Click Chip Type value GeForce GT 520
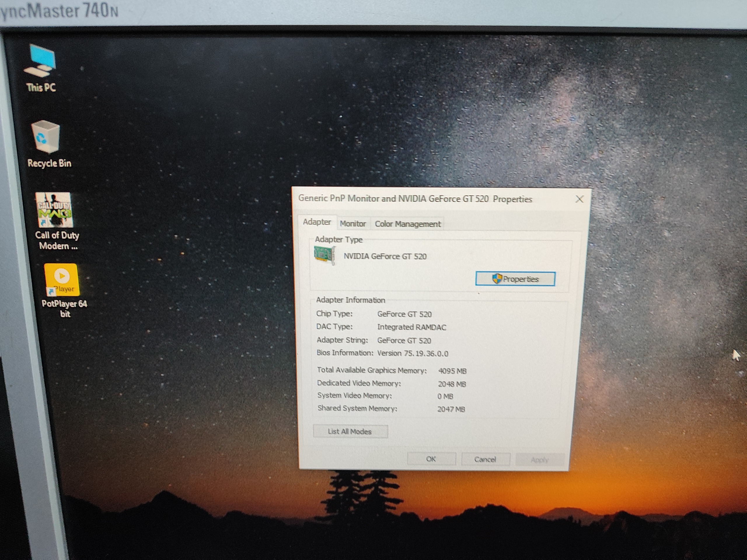747x560 pixels. point(404,314)
